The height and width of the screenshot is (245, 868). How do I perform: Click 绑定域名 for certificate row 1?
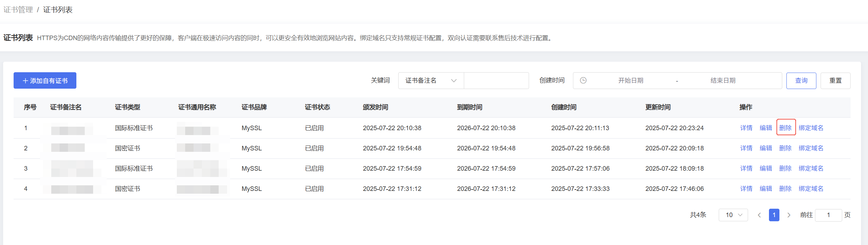click(811, 128)
